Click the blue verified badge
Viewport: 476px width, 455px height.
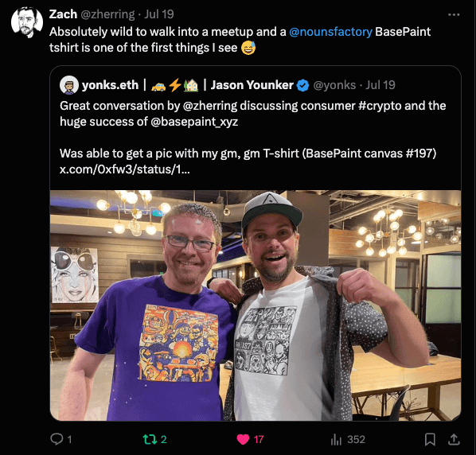pos(302,85)
